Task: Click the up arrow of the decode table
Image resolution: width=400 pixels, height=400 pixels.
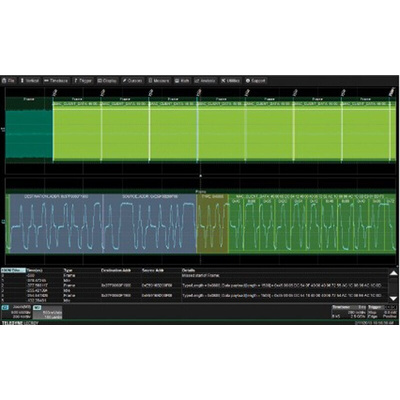Action: [394, 273]
